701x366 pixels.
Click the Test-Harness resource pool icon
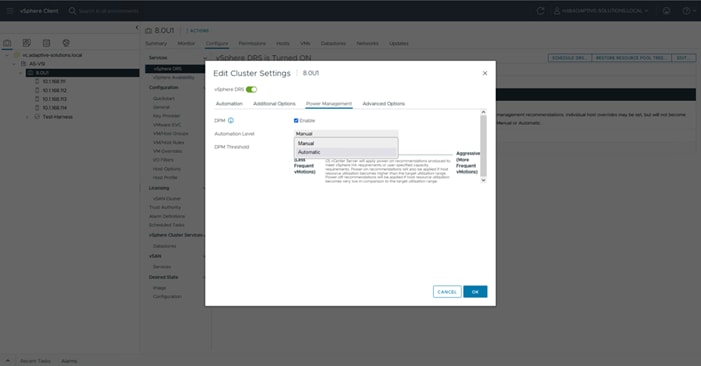click(37, 117)
